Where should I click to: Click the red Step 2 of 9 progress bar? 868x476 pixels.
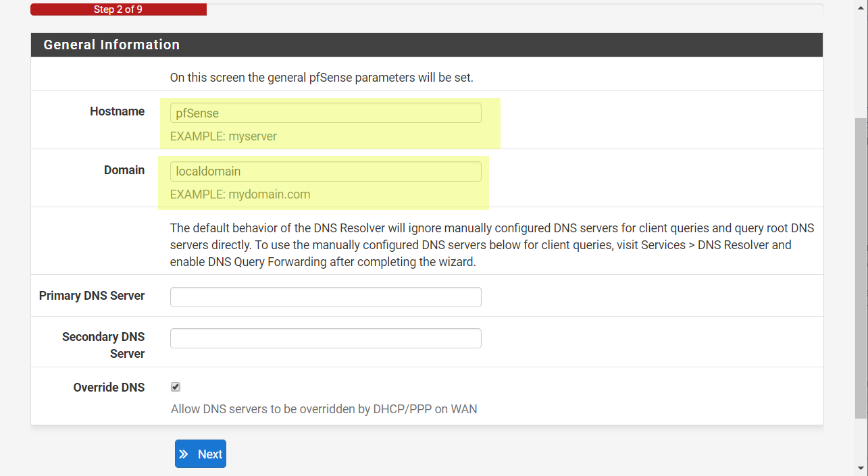click(118, 9)
